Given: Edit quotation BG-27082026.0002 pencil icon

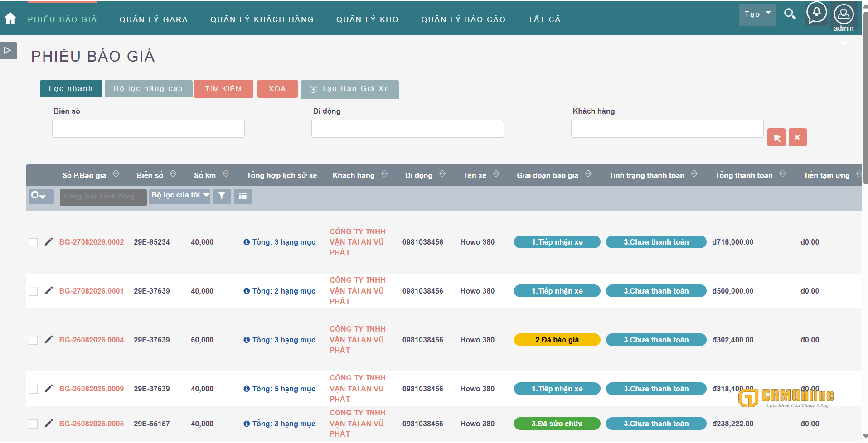Looking at the screenshot, I should click(48, 242).
